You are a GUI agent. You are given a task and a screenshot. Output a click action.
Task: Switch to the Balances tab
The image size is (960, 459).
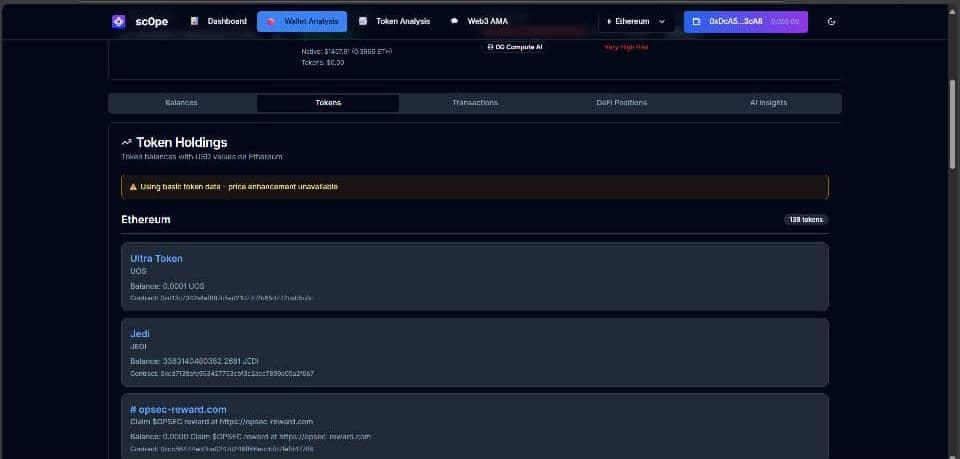[182, 103]
